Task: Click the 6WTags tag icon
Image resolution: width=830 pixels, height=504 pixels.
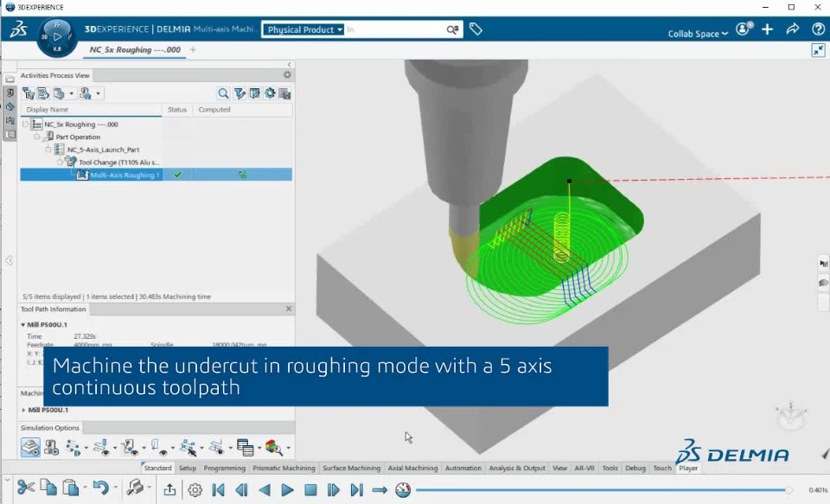Action: [x=476, y=29]
